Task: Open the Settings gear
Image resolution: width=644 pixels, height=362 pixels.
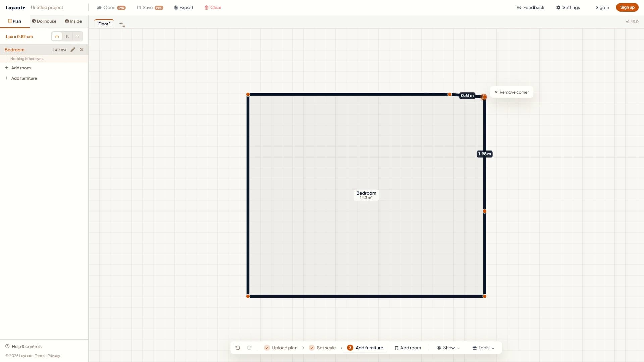Action: [x=568, y=7]
